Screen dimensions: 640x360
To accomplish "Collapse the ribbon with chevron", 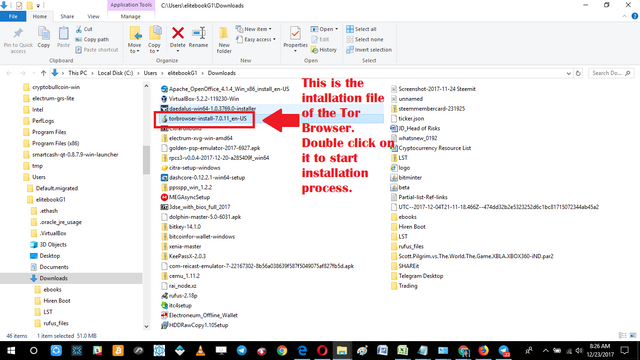I will click(x=624, y=16).
